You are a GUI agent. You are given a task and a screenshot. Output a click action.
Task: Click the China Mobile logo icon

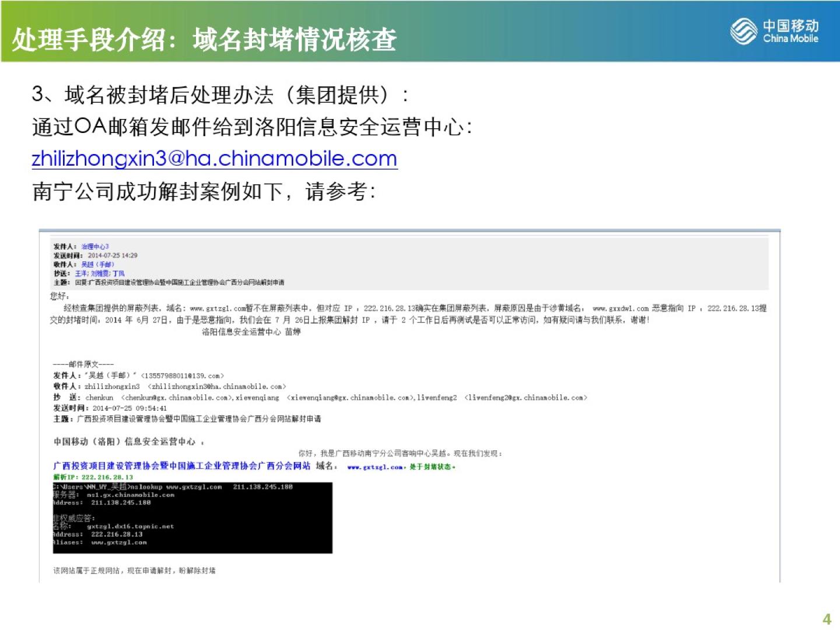pos(744,30)
